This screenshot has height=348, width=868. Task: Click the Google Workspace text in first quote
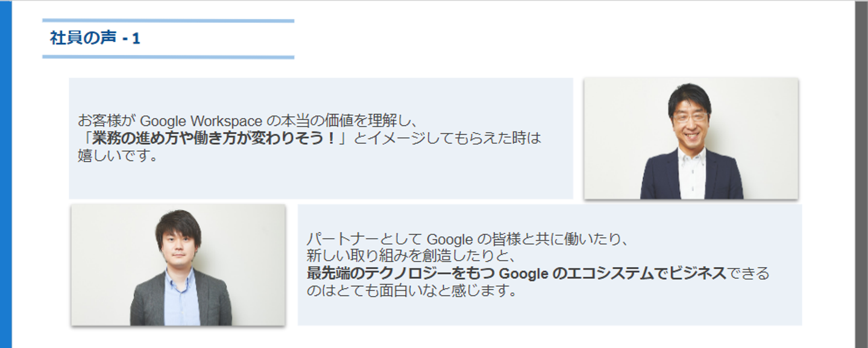tap(201, 121)
